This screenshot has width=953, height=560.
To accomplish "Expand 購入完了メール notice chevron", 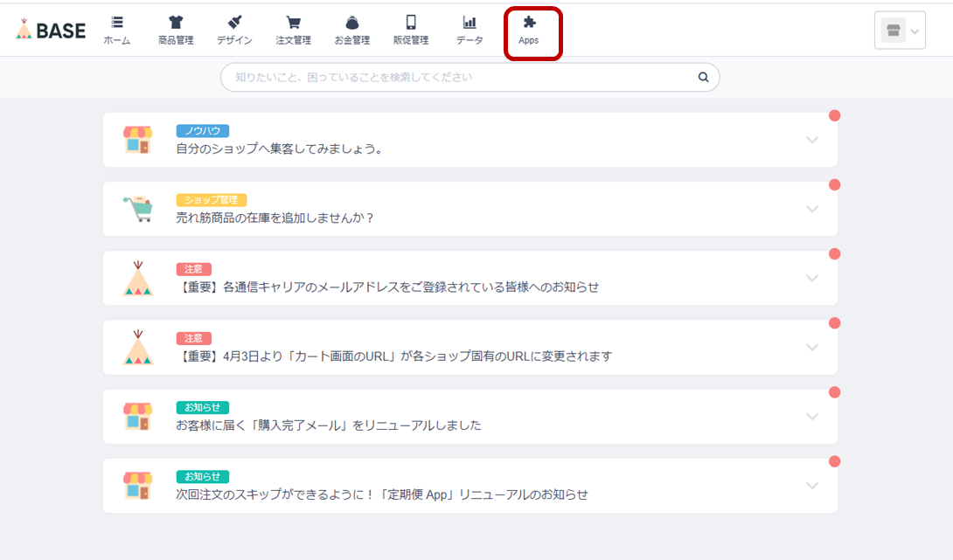I will (x=812, y=418).
